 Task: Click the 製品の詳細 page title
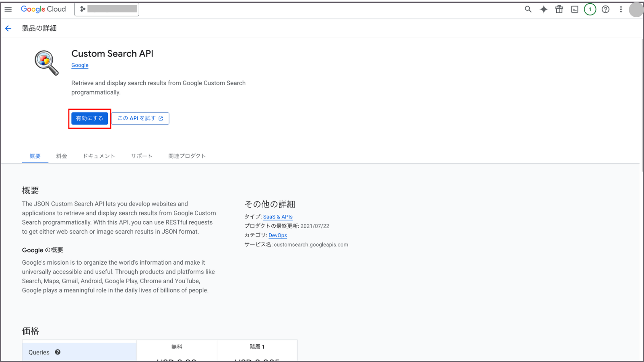(39, 28)
